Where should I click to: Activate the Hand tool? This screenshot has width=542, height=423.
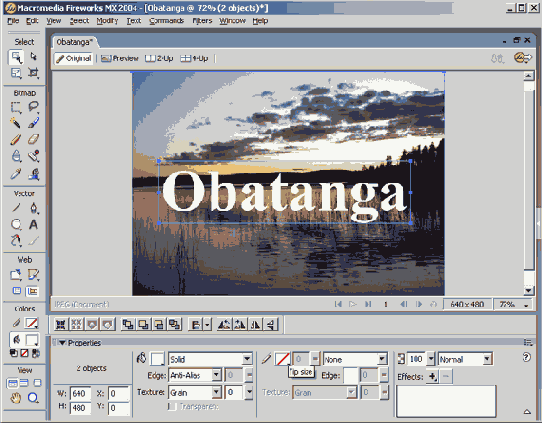point(15,398)
